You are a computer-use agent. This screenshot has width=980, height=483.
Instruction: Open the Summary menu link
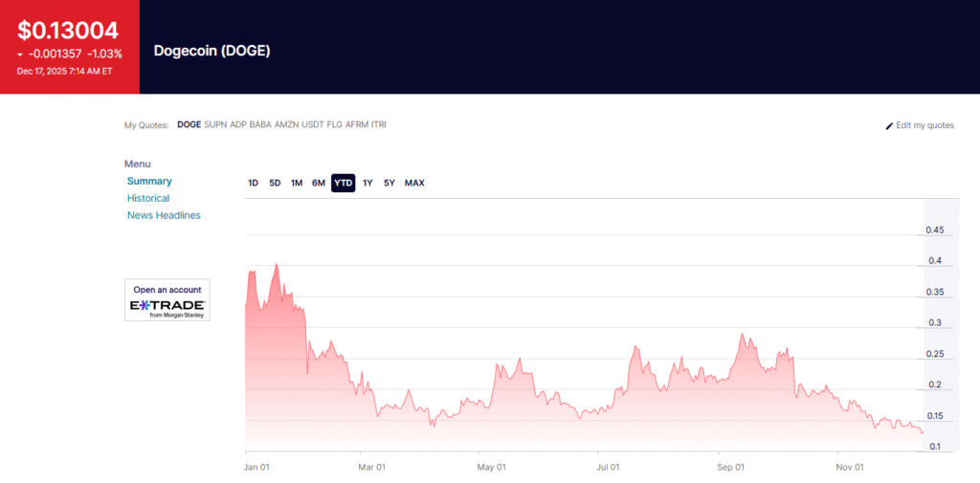(149, 181)
